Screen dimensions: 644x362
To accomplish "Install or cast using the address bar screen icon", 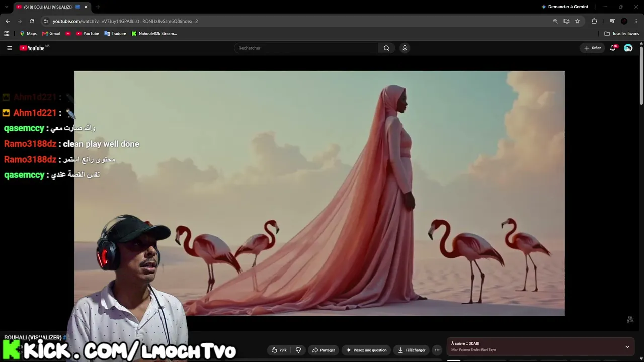I will tap(567, 21).
